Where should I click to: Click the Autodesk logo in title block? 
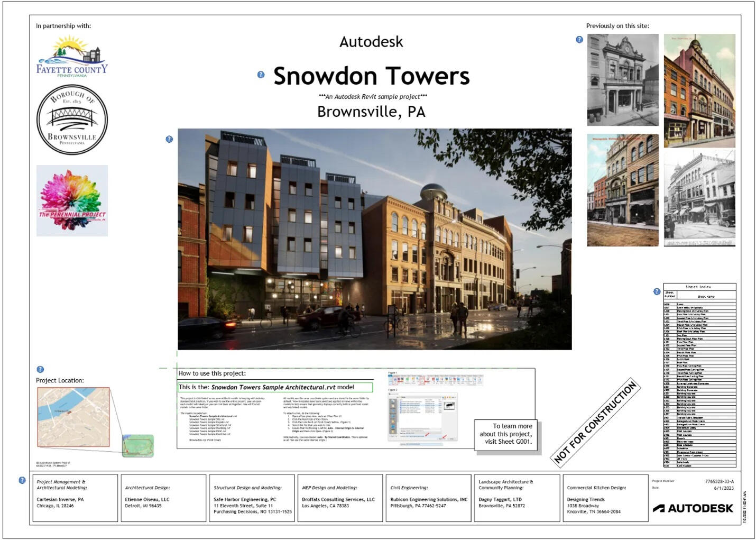[693, 508]
